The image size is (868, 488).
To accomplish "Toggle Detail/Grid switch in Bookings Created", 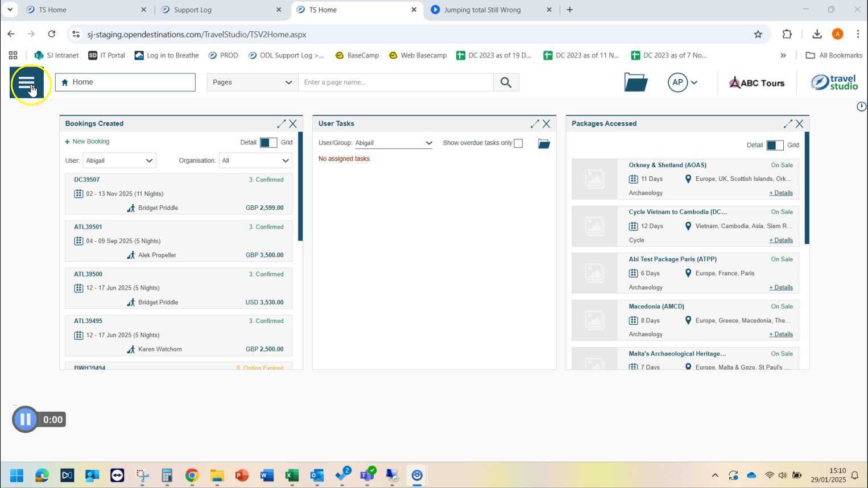I will coord(268,143).
